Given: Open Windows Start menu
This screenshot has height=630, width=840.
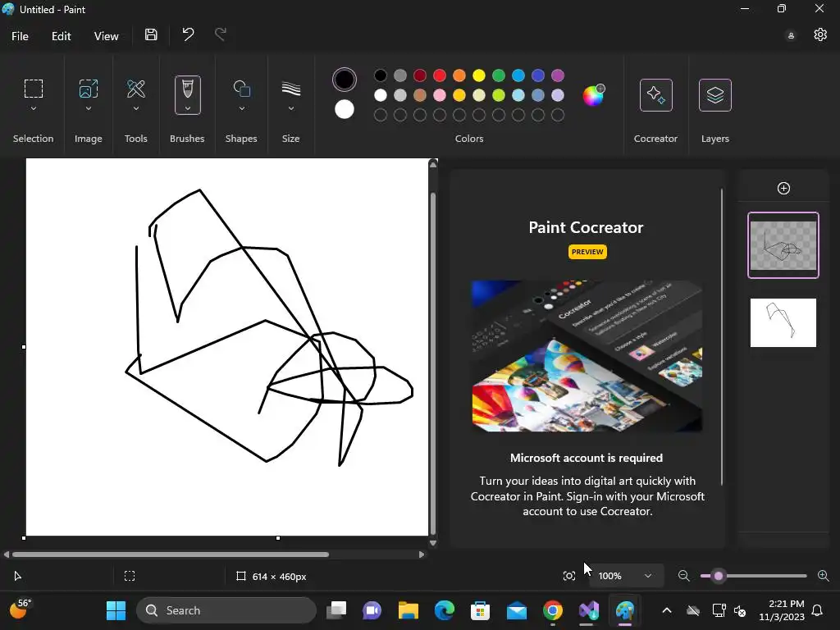Looking at the screenshot, I should 116,610.
